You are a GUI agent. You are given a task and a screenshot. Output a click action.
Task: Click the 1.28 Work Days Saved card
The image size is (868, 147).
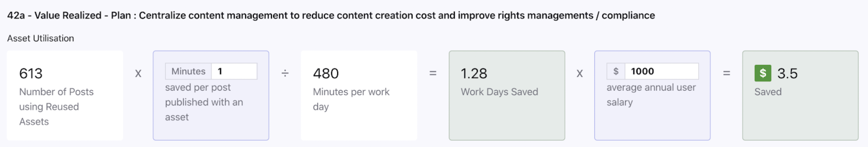(x=507, y=96)
